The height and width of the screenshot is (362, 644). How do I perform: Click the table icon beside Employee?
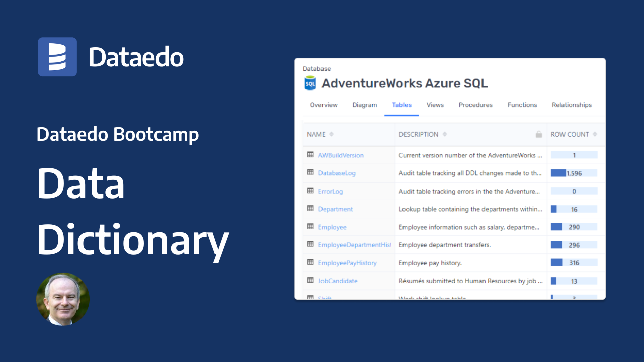coord(310,227)
